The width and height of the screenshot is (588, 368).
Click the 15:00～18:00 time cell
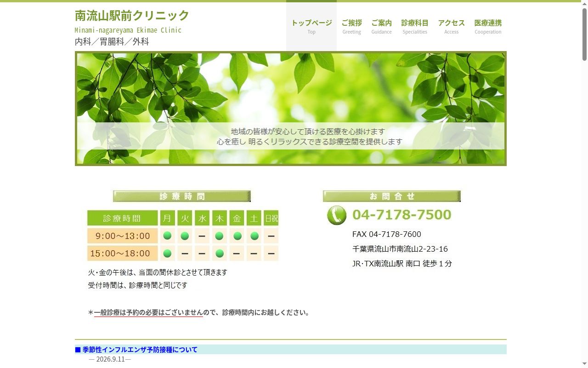[x=123, y=253]
